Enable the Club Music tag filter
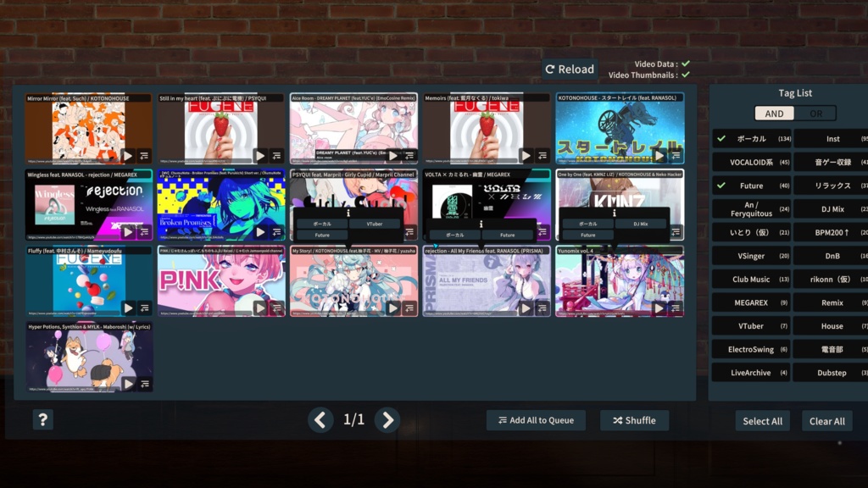This screenshot has width=868, height=488. tap(751, 280)
